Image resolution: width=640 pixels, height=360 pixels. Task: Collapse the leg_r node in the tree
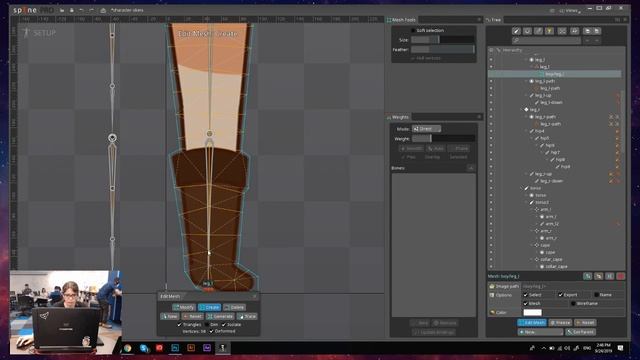[x=521, y=110]
